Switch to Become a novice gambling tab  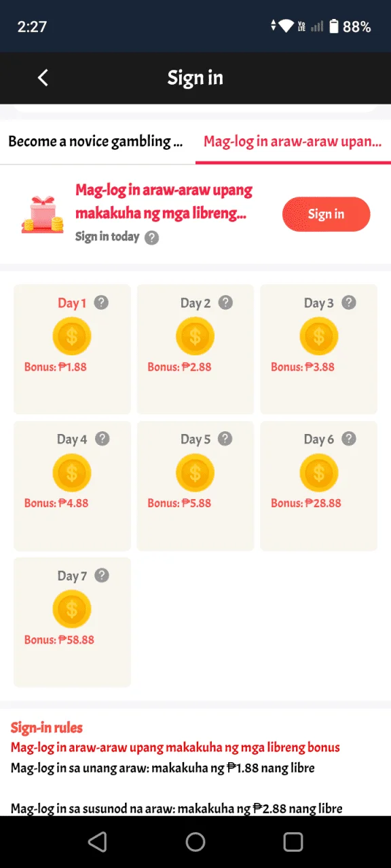coord(96,141)
